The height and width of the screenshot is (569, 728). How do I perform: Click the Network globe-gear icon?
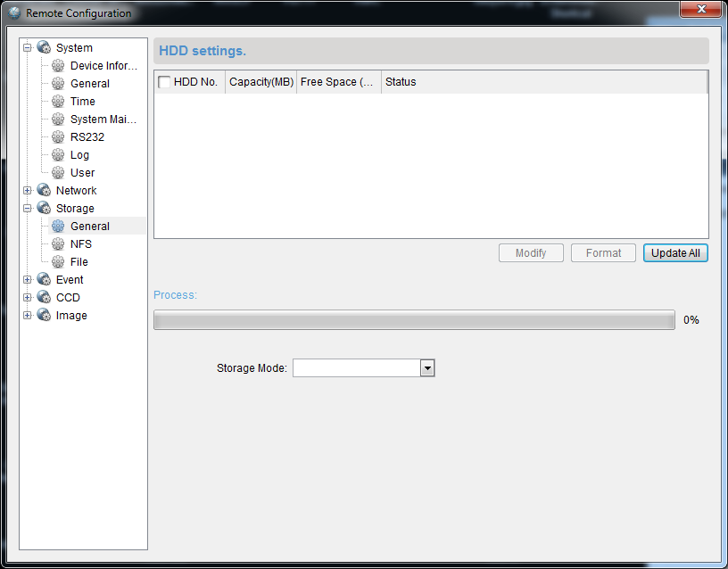(44, 191)
